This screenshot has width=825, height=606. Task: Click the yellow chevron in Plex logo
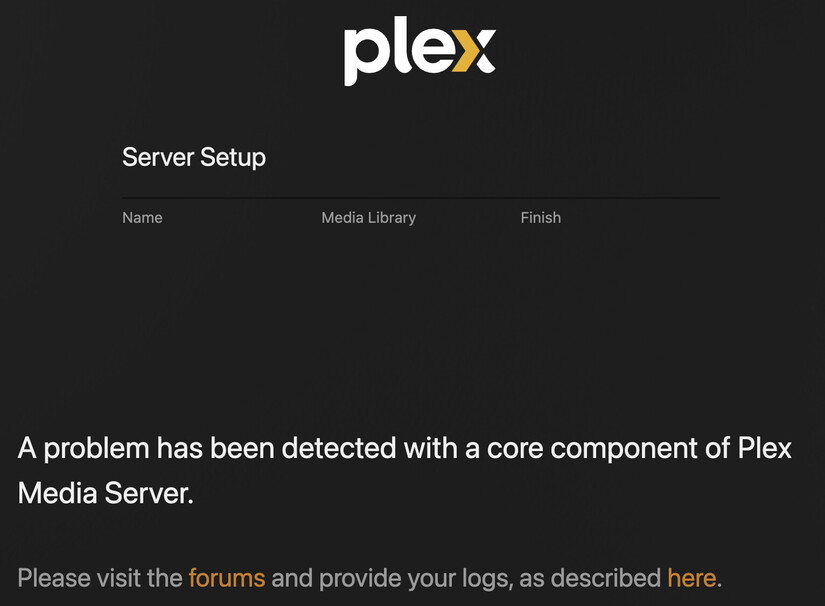click(x=474, y=52)
